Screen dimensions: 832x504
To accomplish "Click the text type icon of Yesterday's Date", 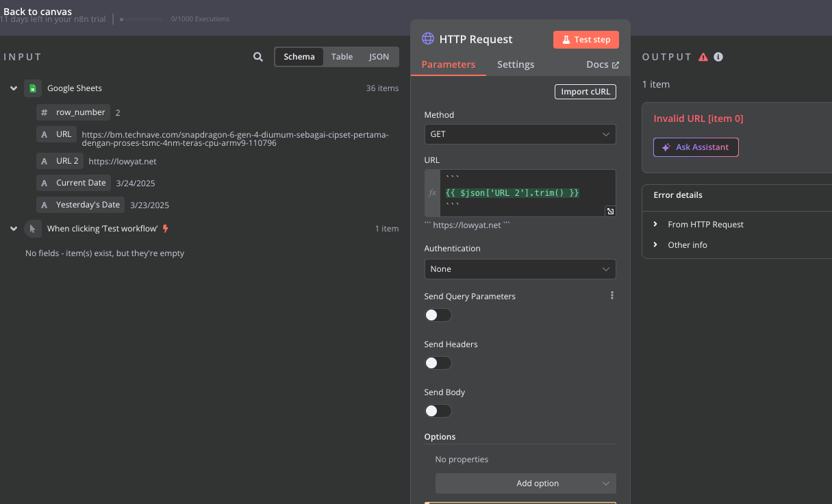I will coord(45,205).
